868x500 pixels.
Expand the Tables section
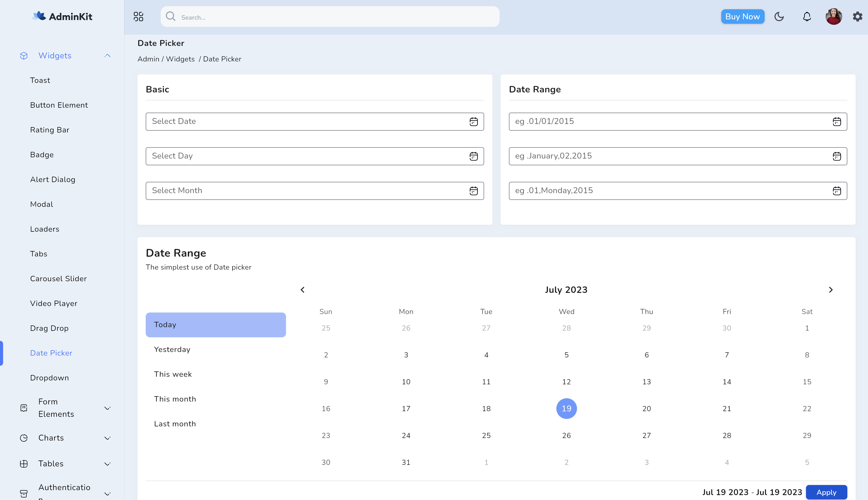[107, 463]
